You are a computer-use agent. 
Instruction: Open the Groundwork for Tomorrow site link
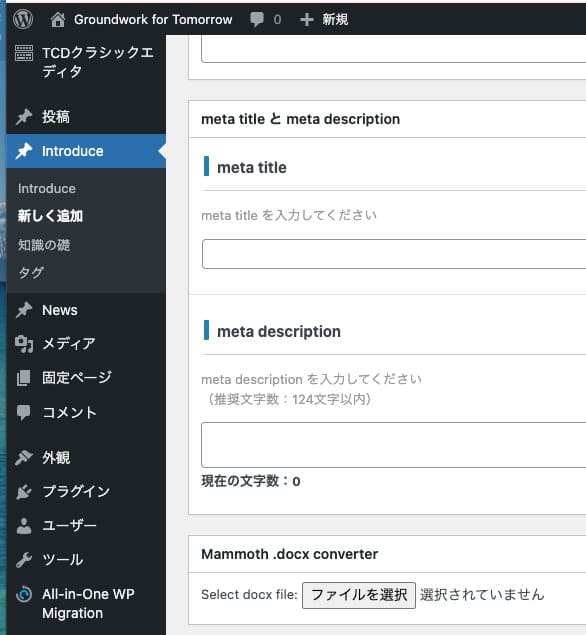153,19
